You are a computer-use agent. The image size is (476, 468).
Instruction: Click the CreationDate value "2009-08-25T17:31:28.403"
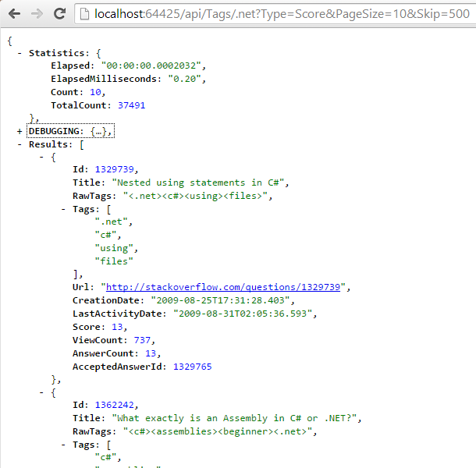coord(220,300)
